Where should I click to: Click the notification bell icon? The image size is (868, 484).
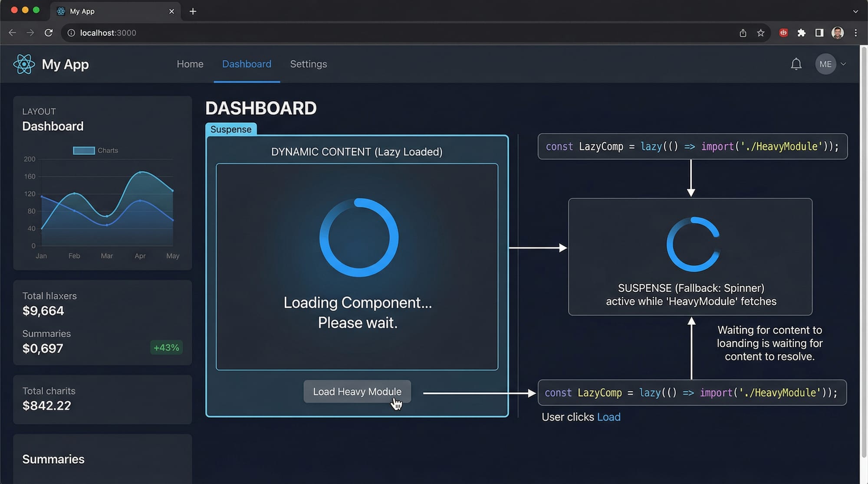tap(796, 64)
